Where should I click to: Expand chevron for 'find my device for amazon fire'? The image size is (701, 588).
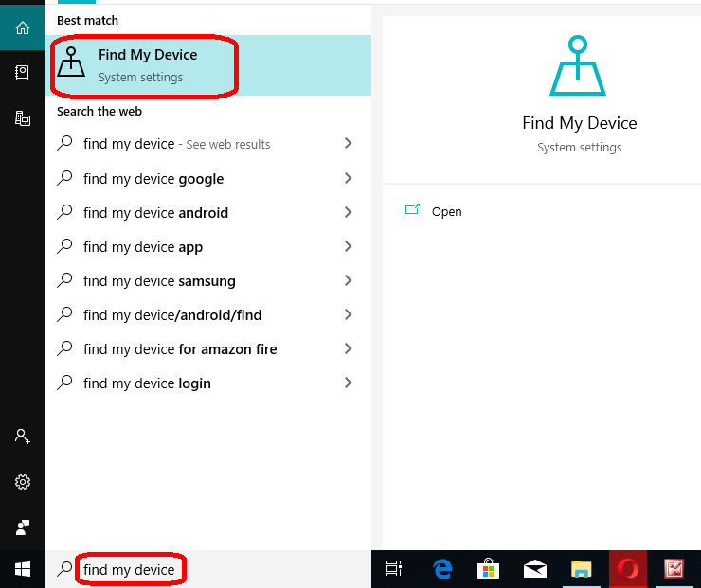point(349,348)
